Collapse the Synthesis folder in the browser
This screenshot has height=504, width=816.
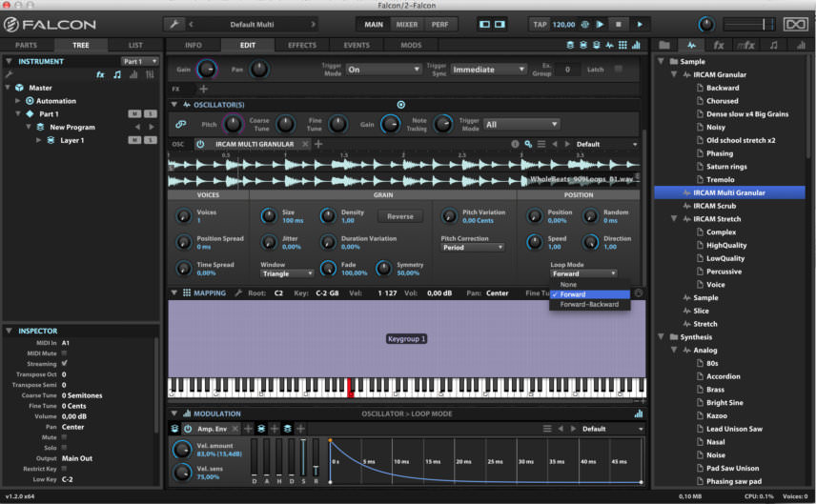661,337
